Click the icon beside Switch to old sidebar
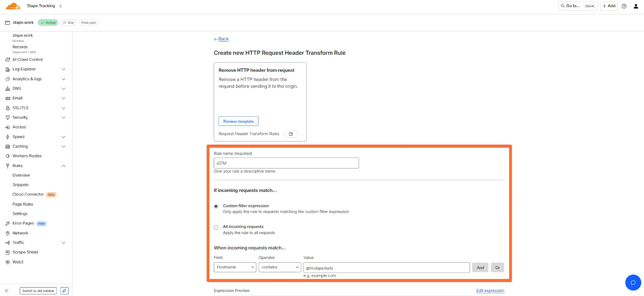The width and height of the screenshot is (644, 296). pos(64,291)
